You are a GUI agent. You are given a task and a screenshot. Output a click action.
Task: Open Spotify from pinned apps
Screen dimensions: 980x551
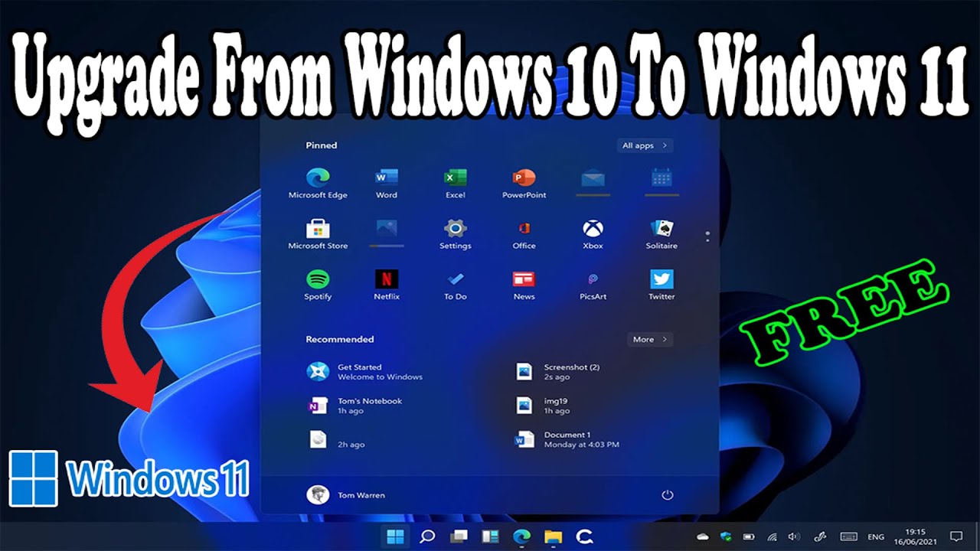318,285
